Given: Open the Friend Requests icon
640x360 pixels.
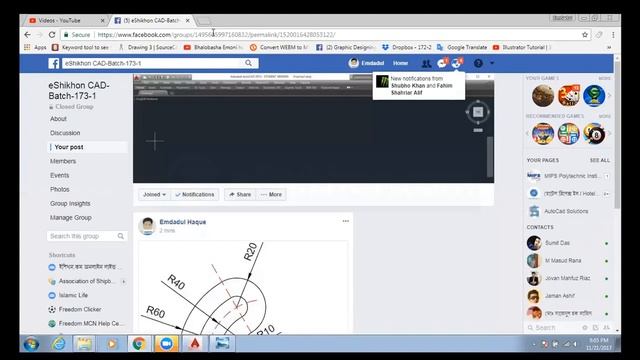Looking at the screenshot, I should point(426,63).
